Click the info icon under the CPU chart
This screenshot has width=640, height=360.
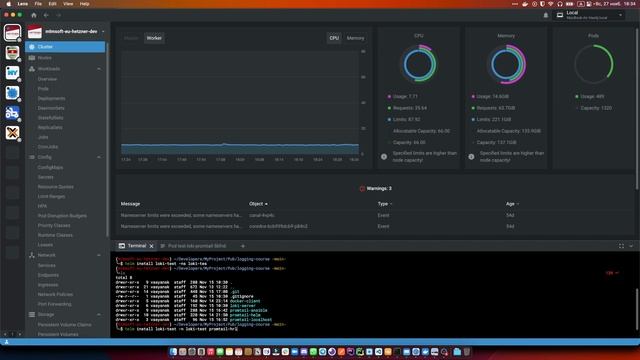384,157
